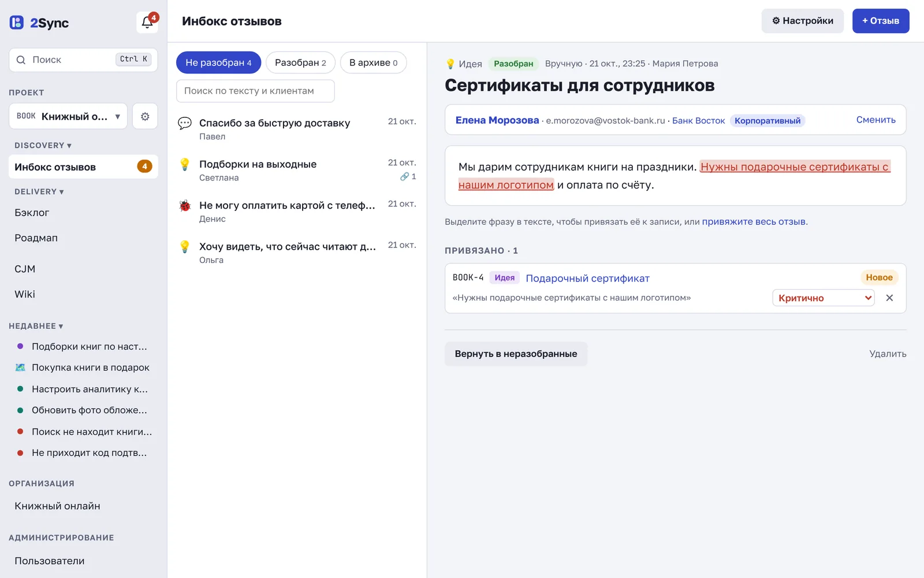Open the project selector Книжный о…
This screenshot has height=578, width=924.
coord(68,116)
